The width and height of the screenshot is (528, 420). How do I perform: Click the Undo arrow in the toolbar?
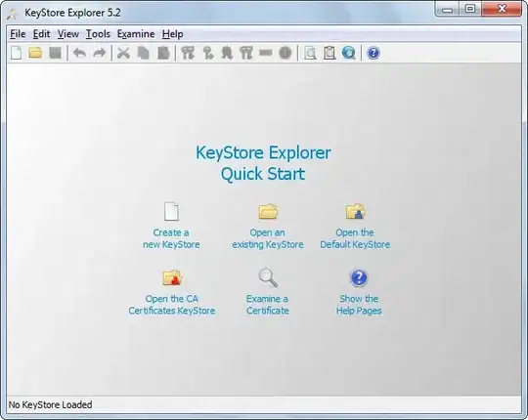[x=80, y=53]
